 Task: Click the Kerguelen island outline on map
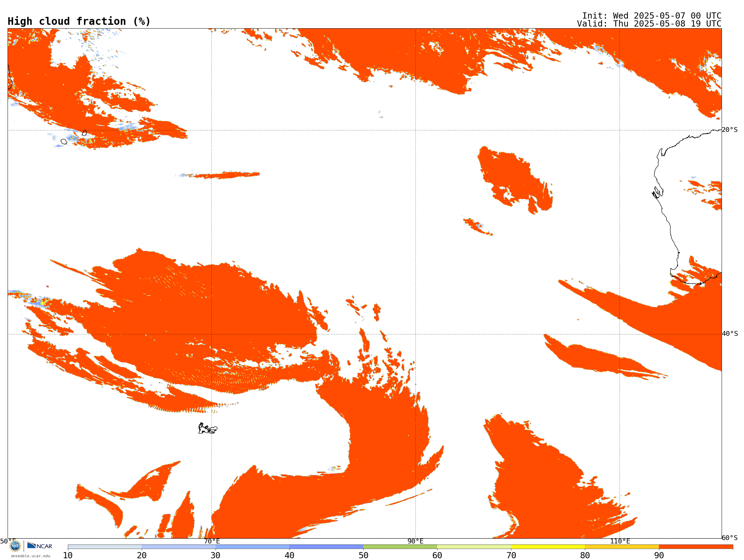tap(208, 428)
